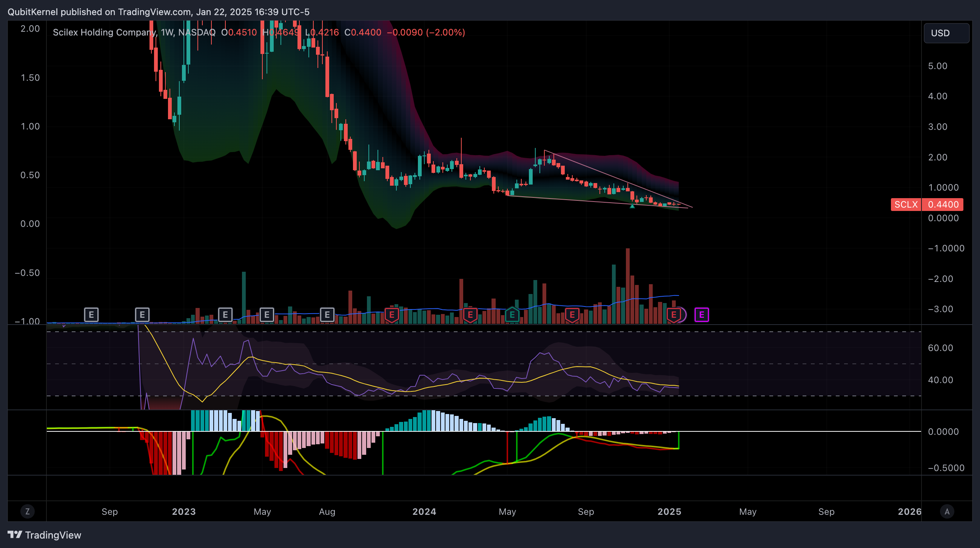The width and height of the screenshot is (980, 548).
Task: Click the green triangle marker under the candles
Action: tap(632, 206)
